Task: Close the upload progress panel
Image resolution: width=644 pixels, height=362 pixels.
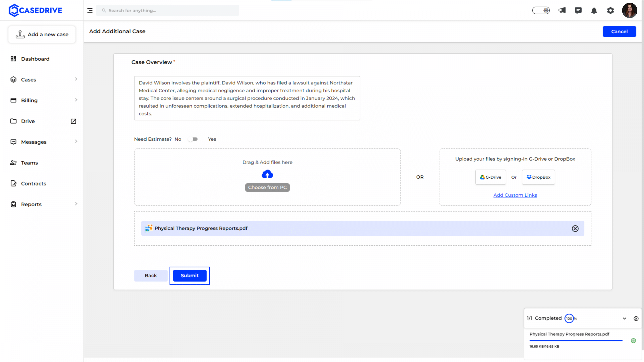Action: coord(636,318)
